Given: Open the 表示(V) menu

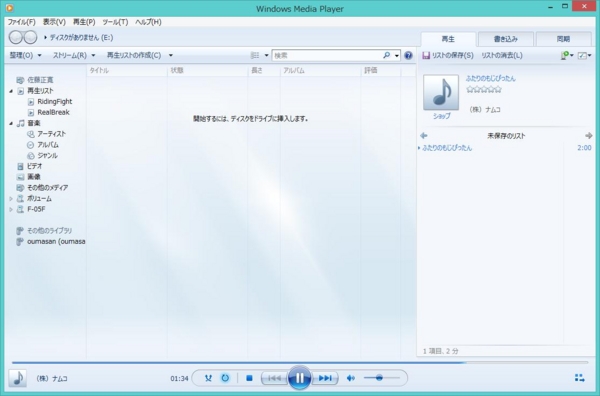Looking at the screenshot, I should (x=54, y=22).
